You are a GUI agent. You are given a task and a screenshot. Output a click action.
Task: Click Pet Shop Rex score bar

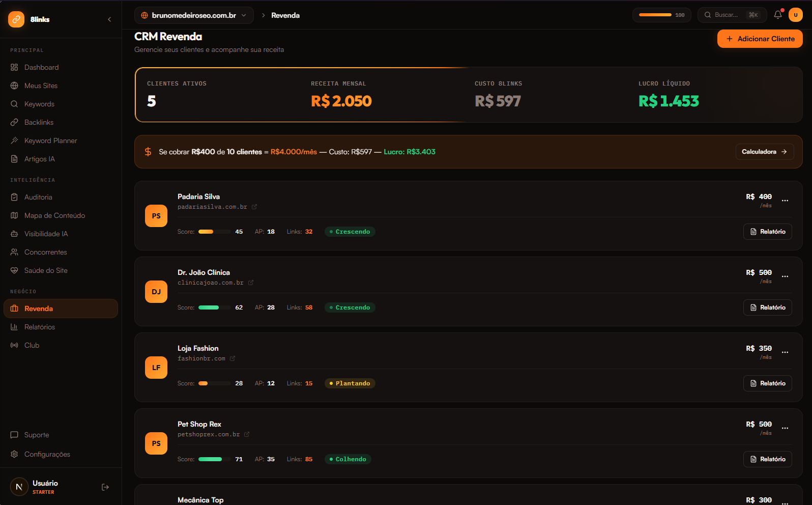coord(214,459)
